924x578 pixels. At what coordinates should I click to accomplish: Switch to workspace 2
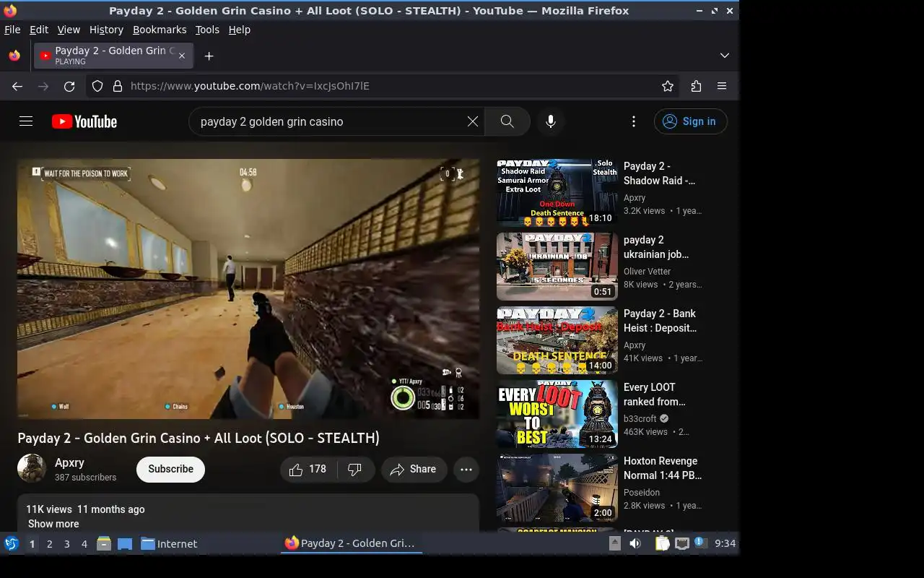point(49,544)
